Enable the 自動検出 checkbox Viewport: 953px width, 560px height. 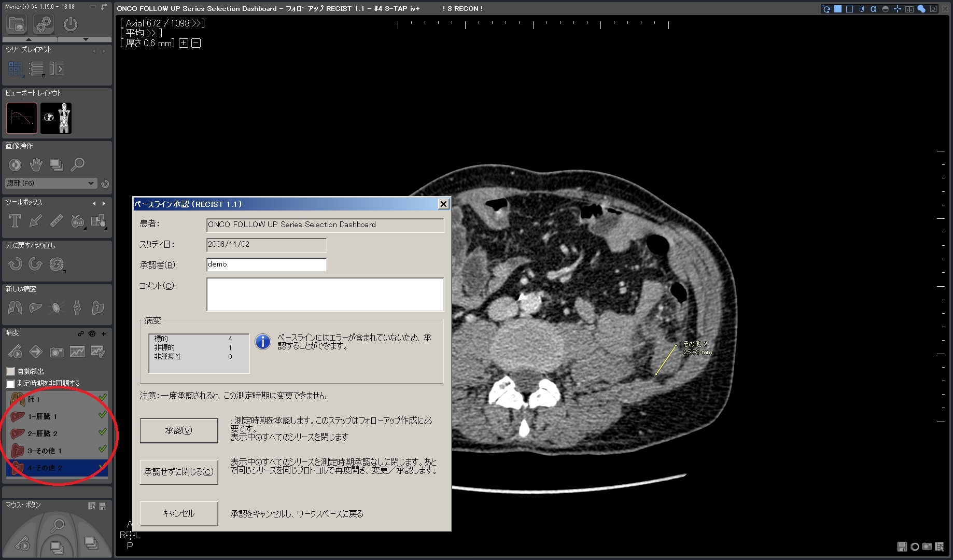[10, 371]
